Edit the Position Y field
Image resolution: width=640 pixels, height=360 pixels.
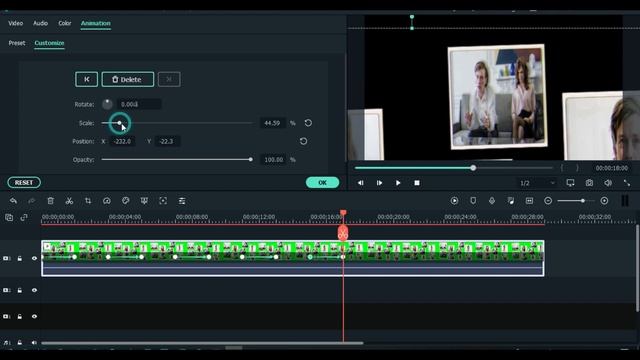[167, 141]
